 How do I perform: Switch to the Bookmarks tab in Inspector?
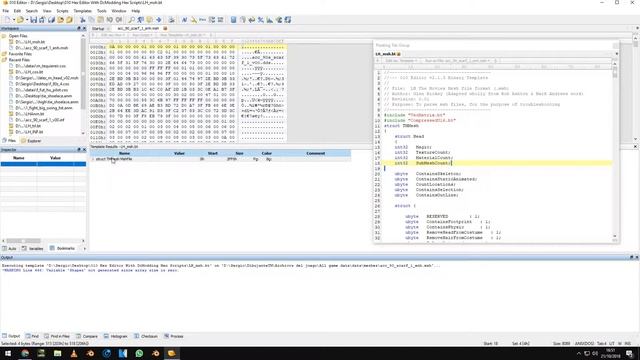[x=62, y=248]
